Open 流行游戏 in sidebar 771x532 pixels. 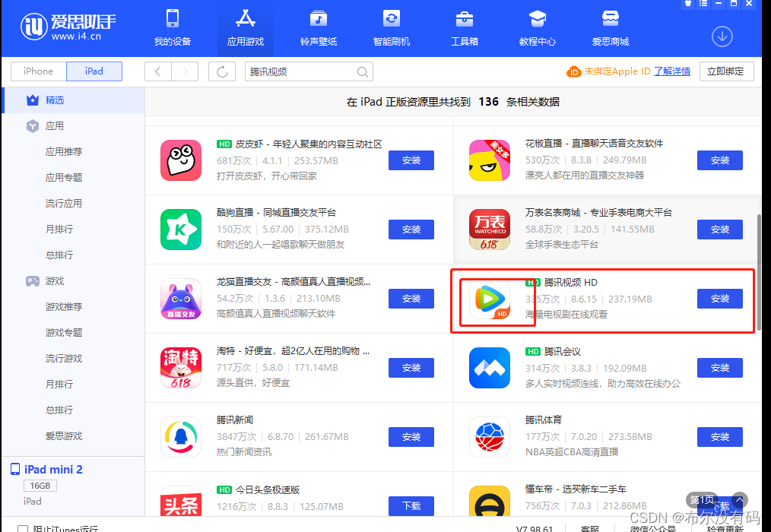(x=63, y=359)
